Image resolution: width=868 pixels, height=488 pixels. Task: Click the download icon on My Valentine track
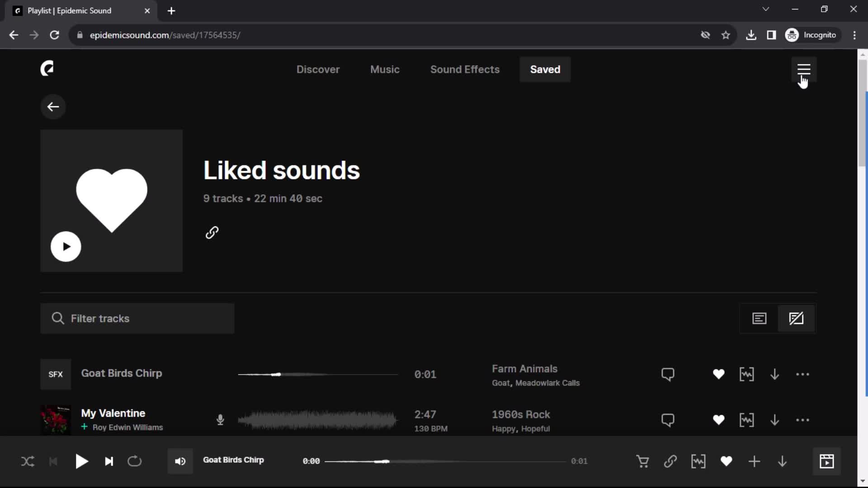(774, 420)
